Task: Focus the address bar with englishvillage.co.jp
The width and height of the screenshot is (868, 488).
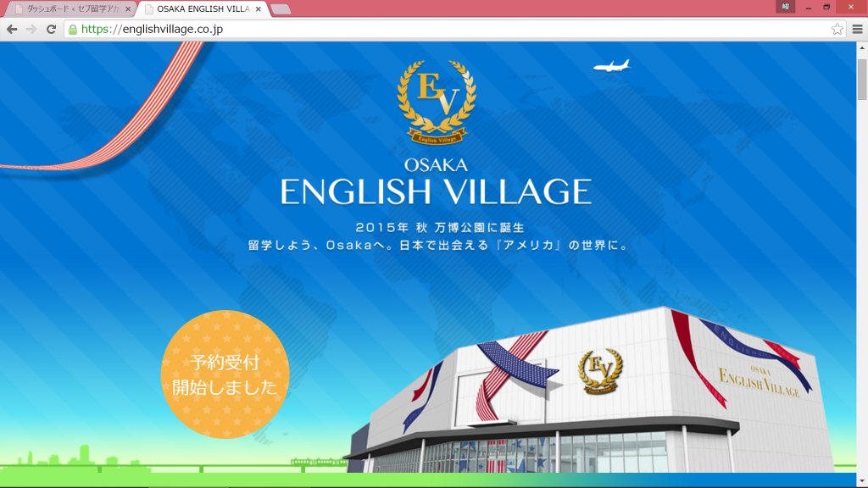Action: (x=454, y=30)
